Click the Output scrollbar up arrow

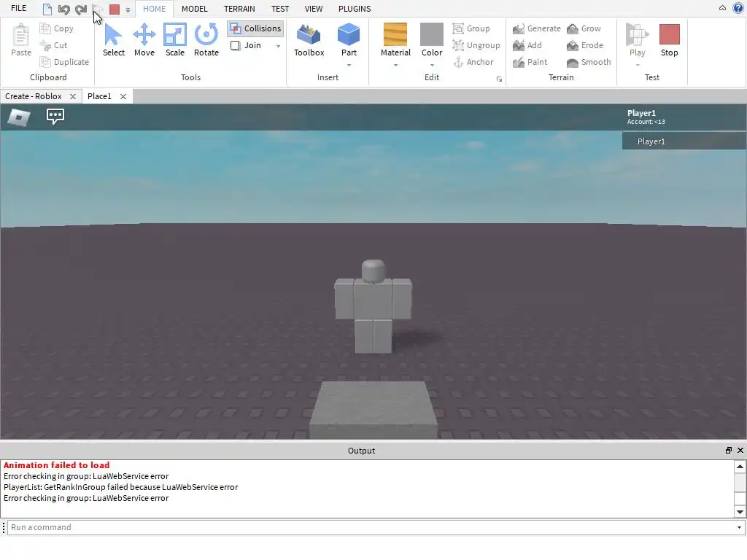pyautogui.click(x=740, y=466)
